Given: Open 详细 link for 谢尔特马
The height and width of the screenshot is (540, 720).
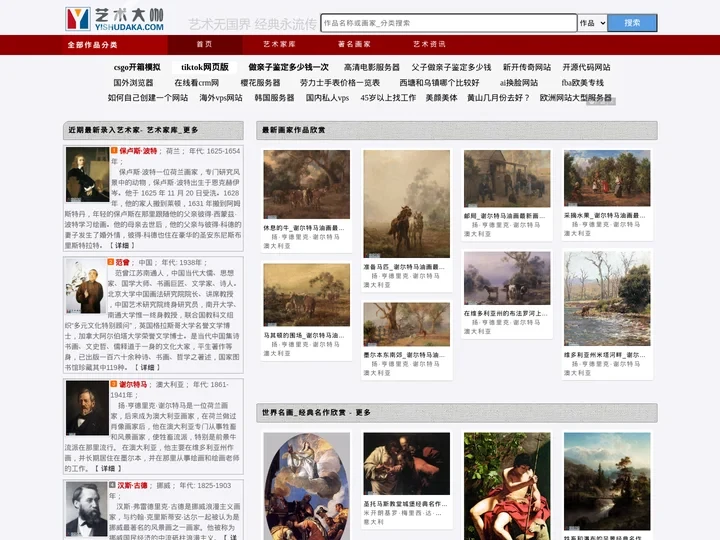Looking at the screenshot, I should click(x=108, y=468).
